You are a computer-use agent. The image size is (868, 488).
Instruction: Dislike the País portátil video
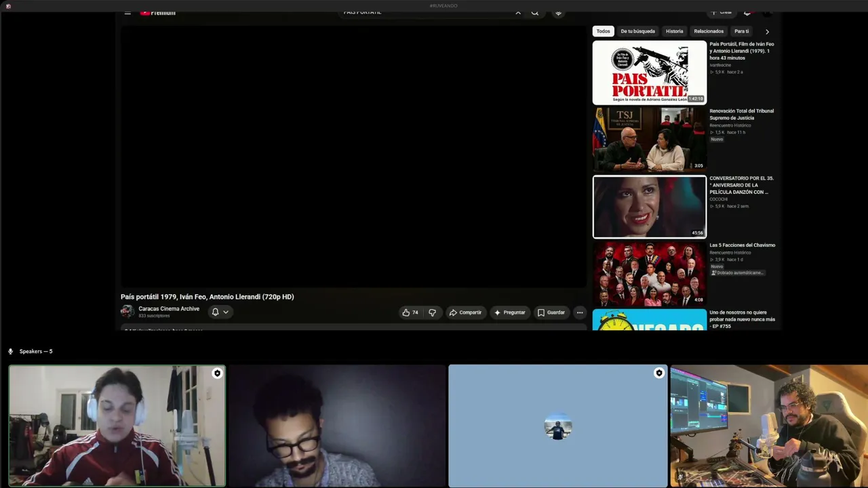click(x=432, y=312)
